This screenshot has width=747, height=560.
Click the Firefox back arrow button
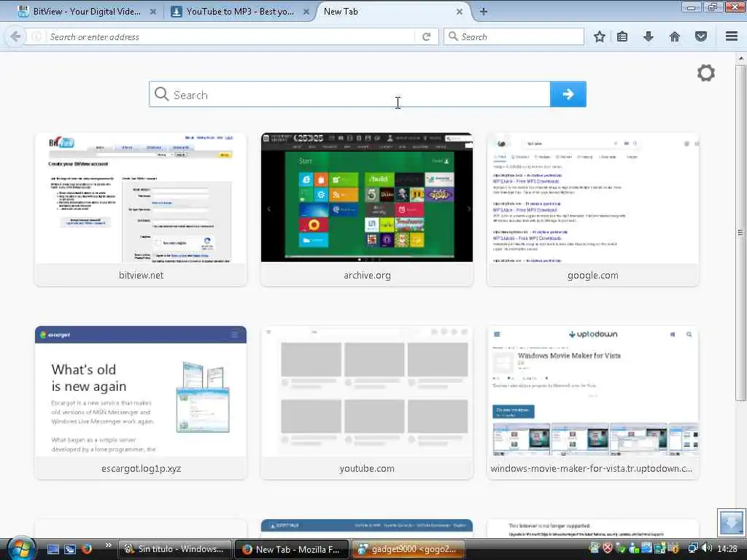(x=15, y=36)
